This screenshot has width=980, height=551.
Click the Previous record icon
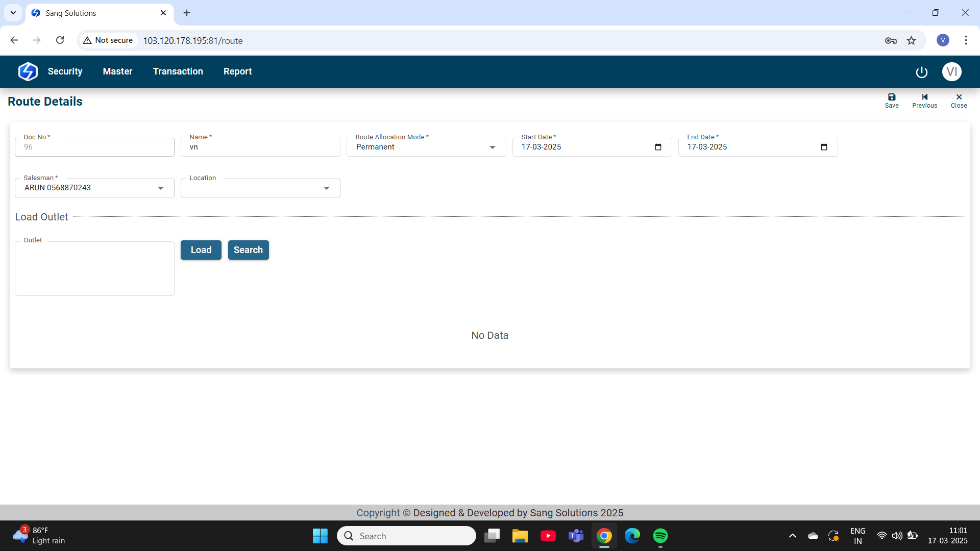924,101
